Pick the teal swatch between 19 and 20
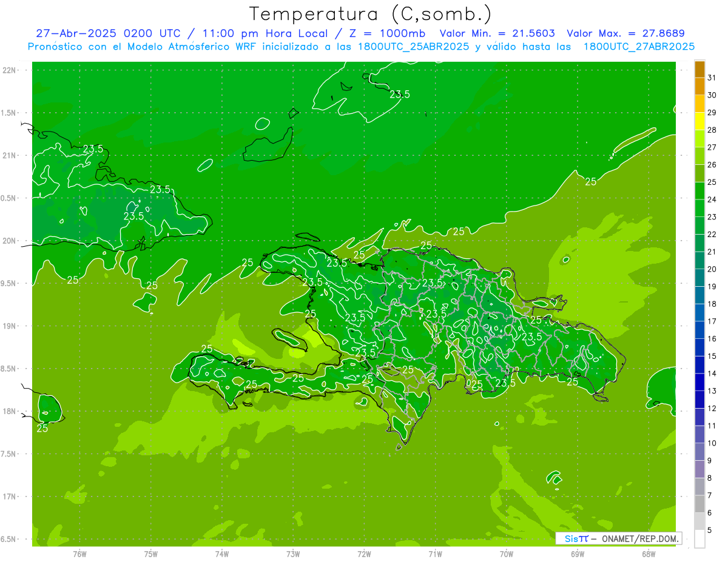728x562 pixels. pyautogui.click(x=699, y=278)
